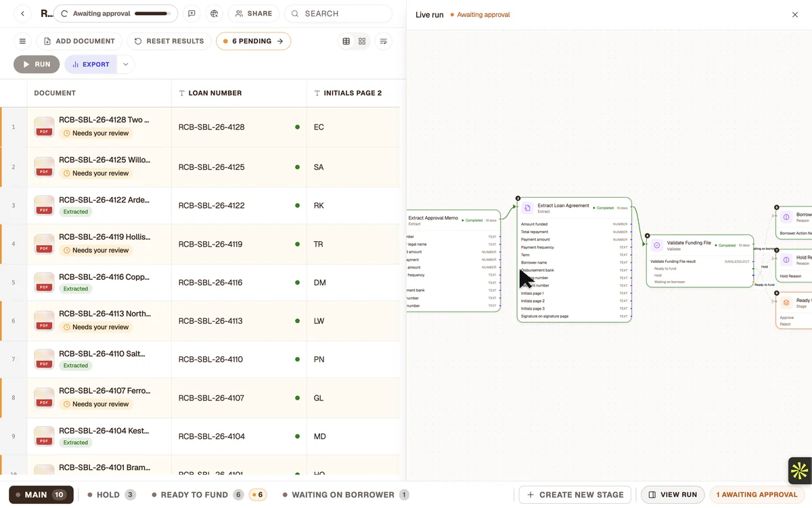
Task: Click the Initials Page 2 column header
Action: [x=353, y=93]
